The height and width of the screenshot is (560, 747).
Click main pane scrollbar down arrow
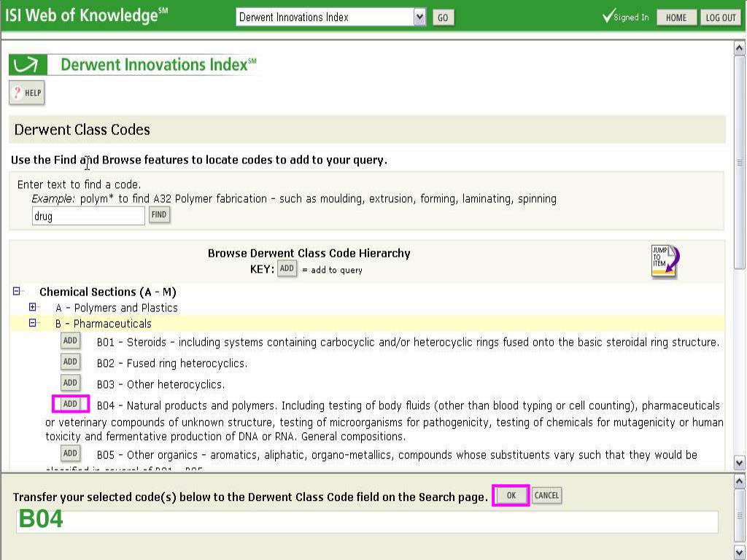tap(740, 462)
